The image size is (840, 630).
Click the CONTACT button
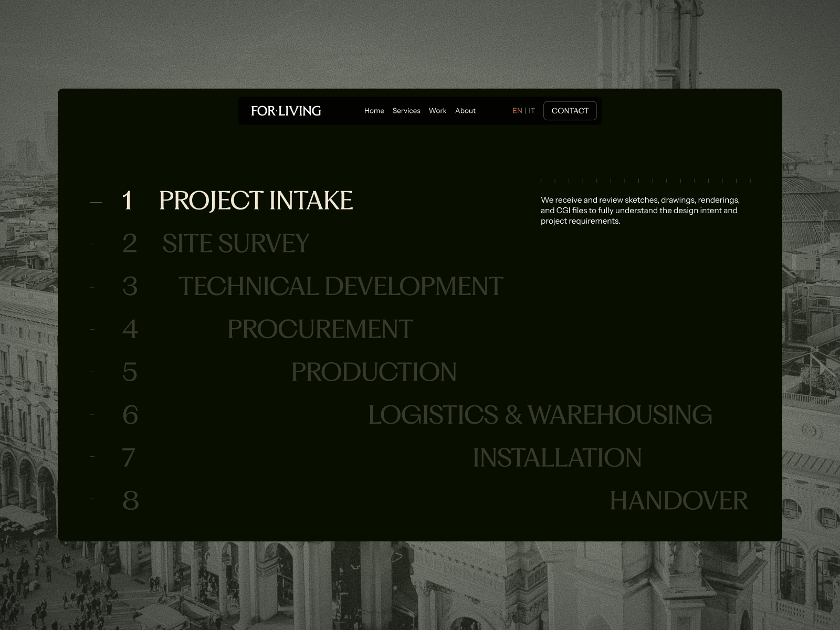point(570,111)
